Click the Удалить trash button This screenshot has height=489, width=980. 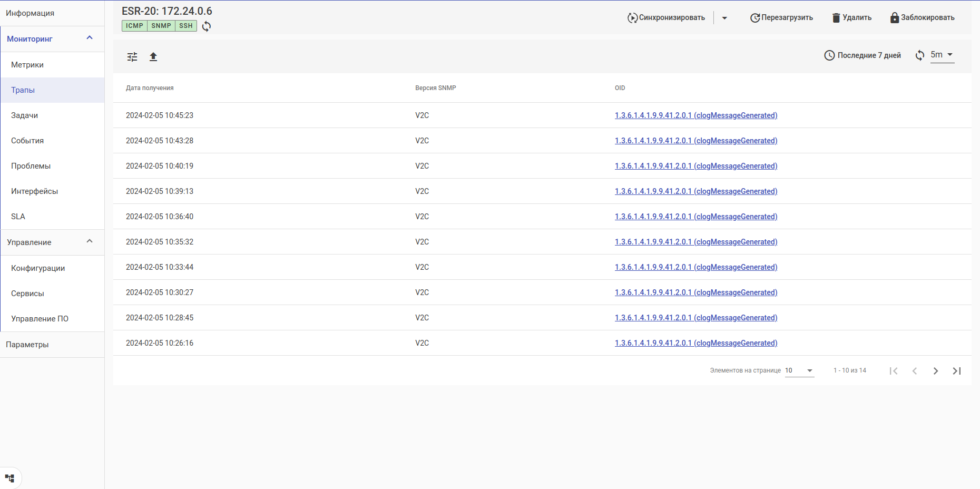point(851,18)
